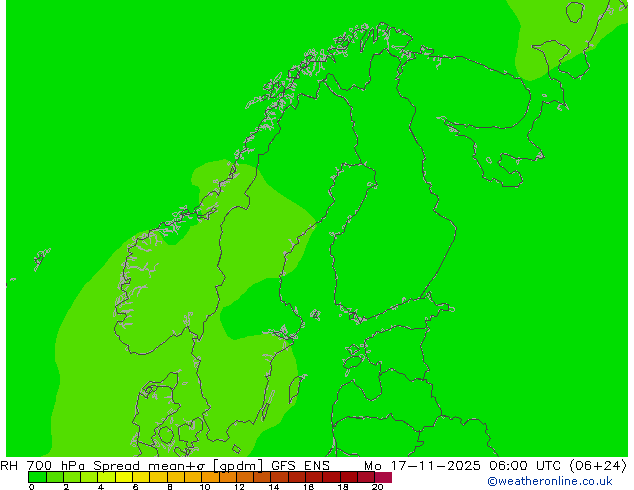This screenshot has height=490, width=634.
Task: Click the legend scale label "18"
Action: coord(343,487)
